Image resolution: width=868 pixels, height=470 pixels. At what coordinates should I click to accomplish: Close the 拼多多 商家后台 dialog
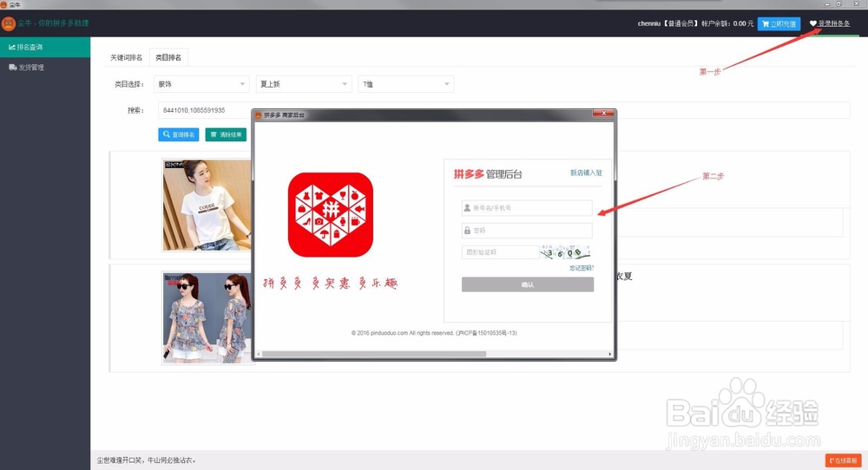click(x=603, y=114)
